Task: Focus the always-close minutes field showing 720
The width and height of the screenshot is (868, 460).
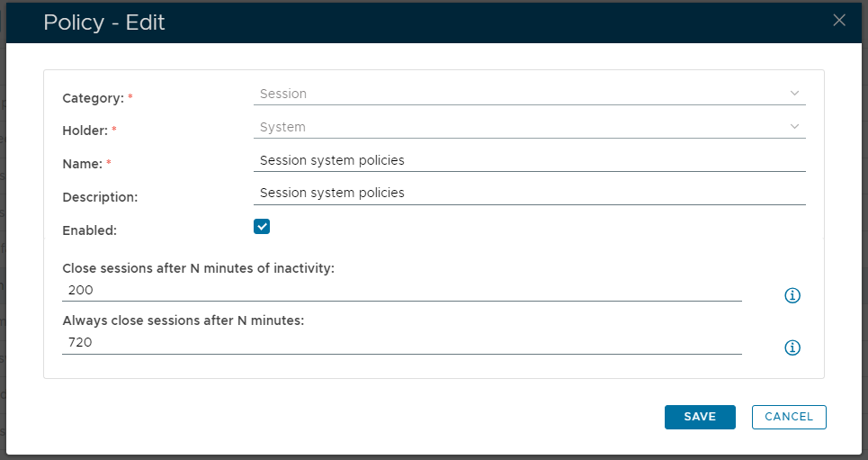Action: tap(401, 342)
